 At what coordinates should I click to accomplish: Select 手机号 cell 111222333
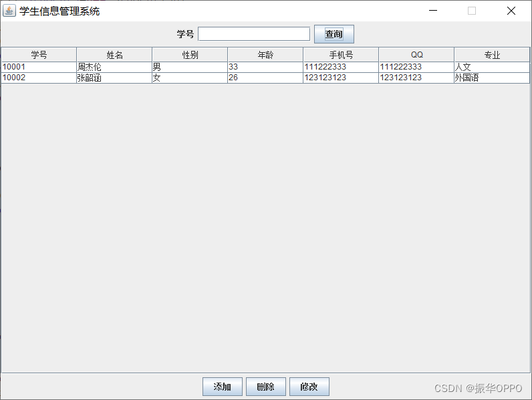341,67
